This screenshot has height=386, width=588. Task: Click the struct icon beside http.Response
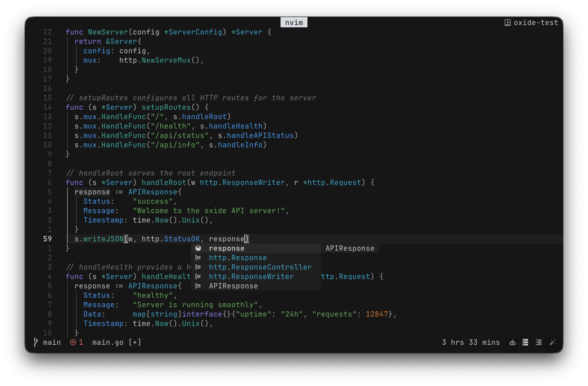click(x=198, y=257)
